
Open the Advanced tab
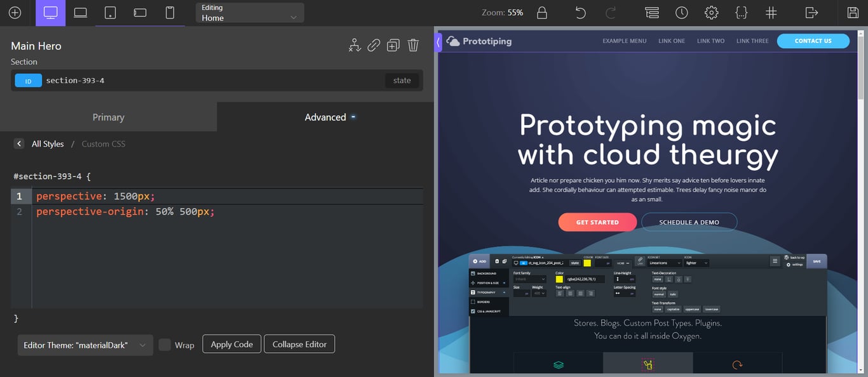point(326,117)
